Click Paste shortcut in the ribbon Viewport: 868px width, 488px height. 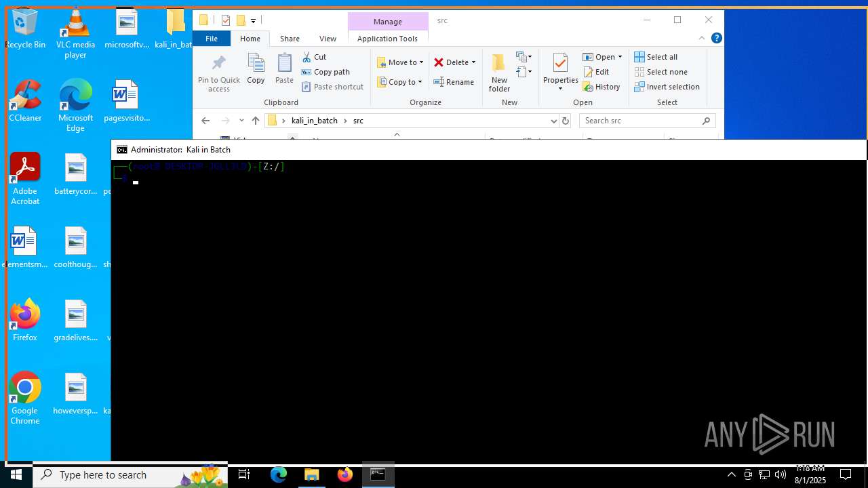(332, 87)
